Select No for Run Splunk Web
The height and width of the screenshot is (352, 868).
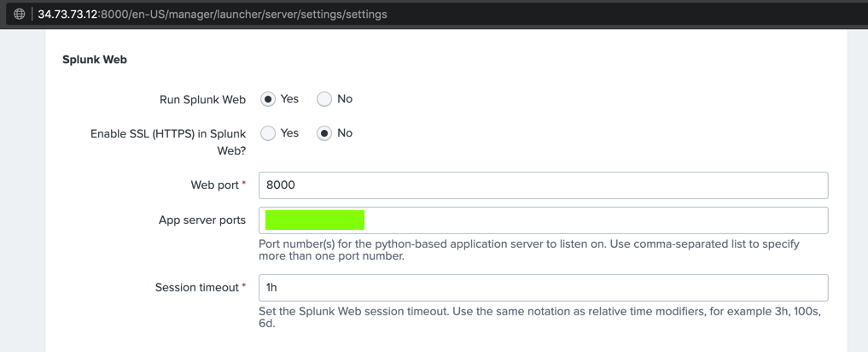click(x=324, y=99)
